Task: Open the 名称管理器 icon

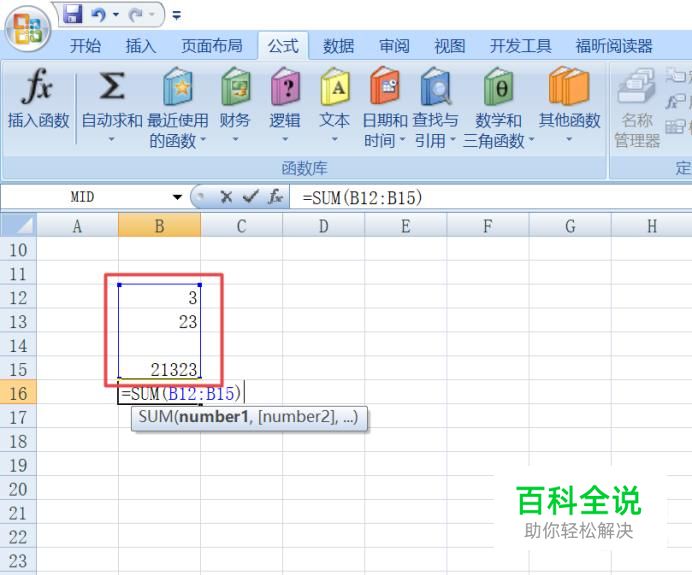Action: [636, 86]
